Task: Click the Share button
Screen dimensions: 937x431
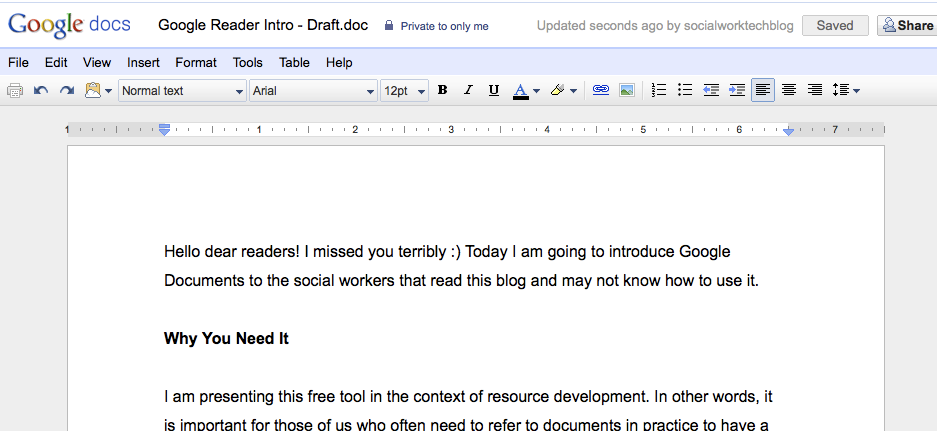Action: (x=907, y=26)
